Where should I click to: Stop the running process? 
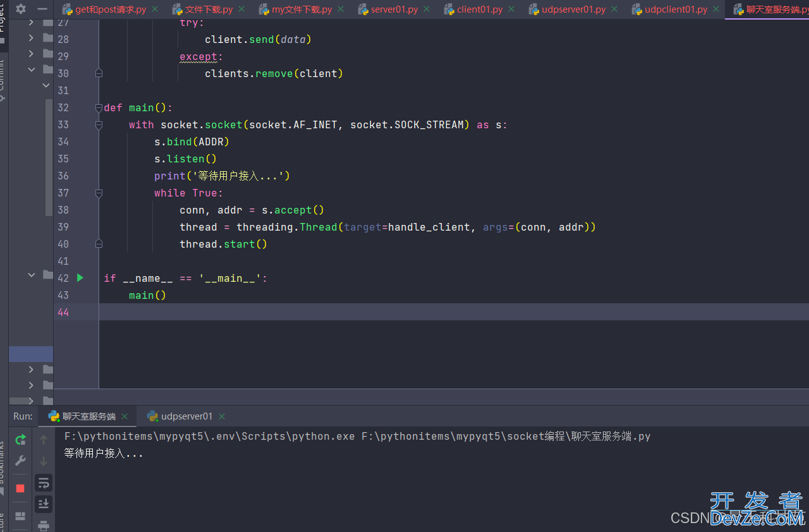coord(20,488)
